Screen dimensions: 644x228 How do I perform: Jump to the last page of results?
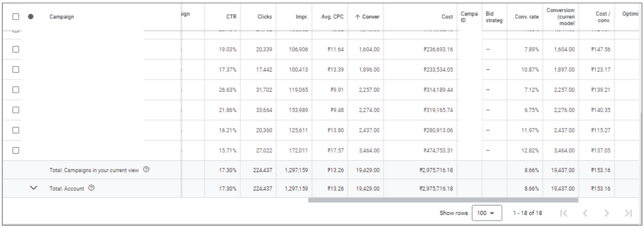tap(628, 213)
